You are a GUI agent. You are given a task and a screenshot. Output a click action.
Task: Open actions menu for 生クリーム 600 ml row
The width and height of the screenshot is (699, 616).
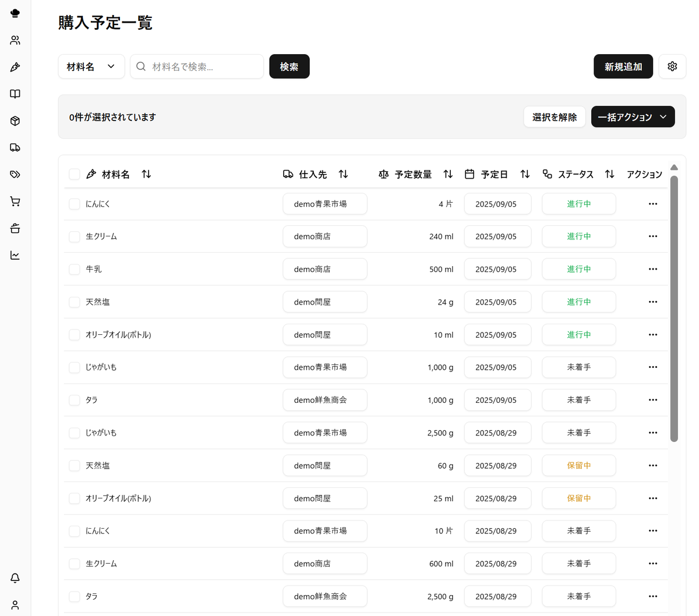click(652, 564)
